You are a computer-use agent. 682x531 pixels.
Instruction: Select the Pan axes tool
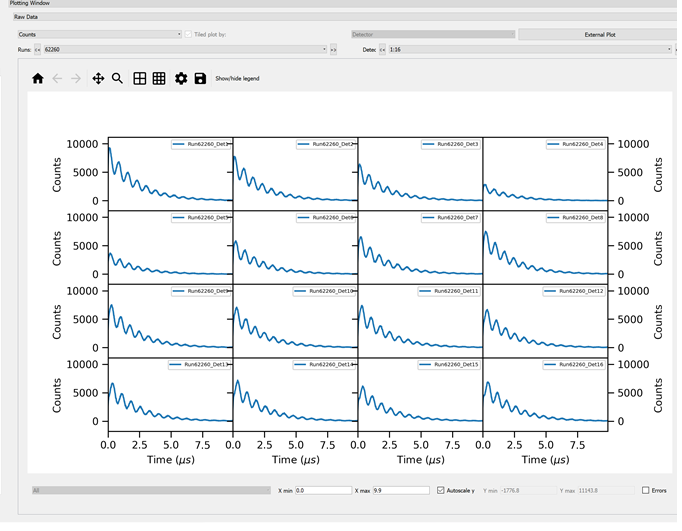pos(98,78)
